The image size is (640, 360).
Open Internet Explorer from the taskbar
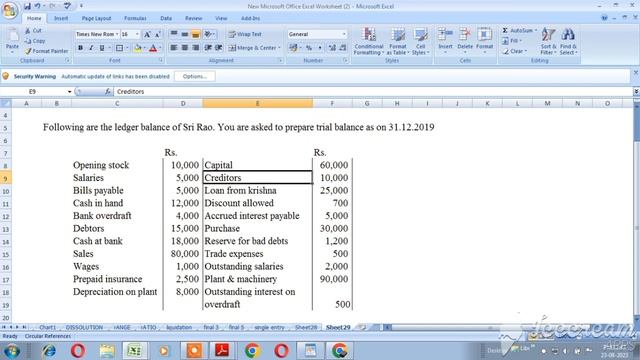[x=49, y=351]
